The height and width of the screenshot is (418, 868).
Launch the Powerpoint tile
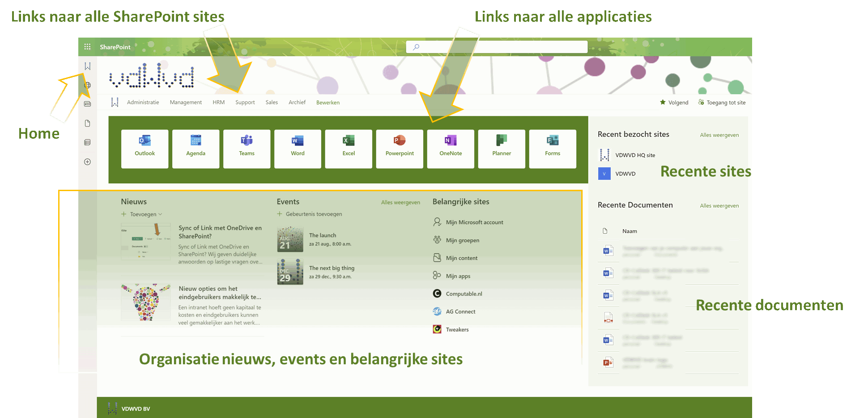[400, 149]
